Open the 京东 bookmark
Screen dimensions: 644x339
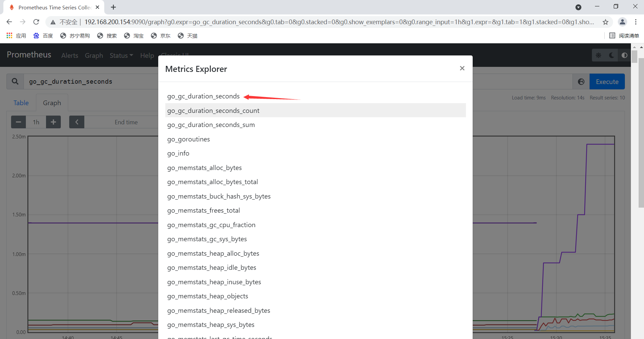click(161, 36)
